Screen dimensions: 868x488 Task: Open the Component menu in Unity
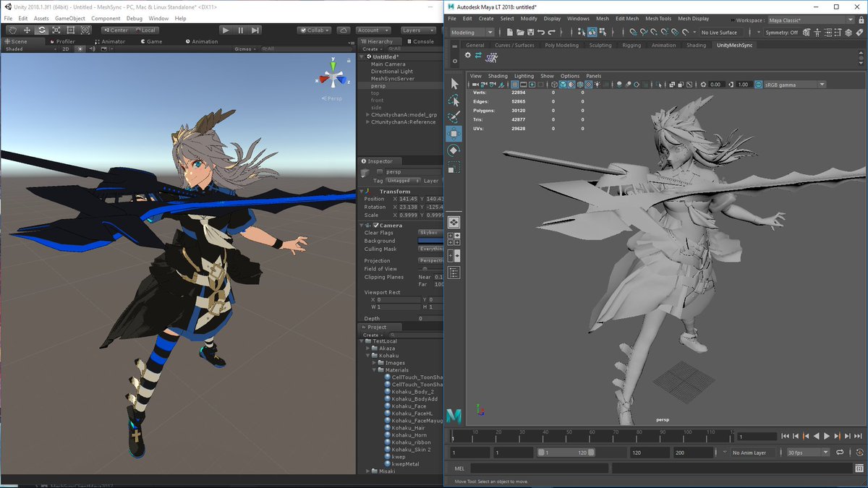click(x=106, y=18)
